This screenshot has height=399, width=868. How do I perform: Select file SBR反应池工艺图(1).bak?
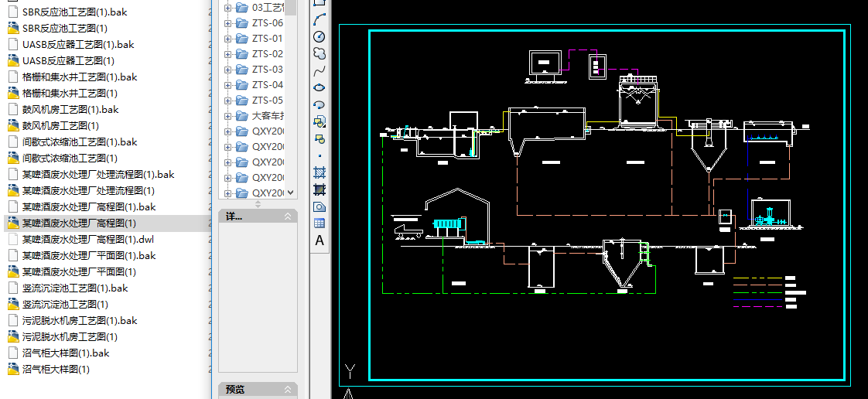click(x=75, y=12)
